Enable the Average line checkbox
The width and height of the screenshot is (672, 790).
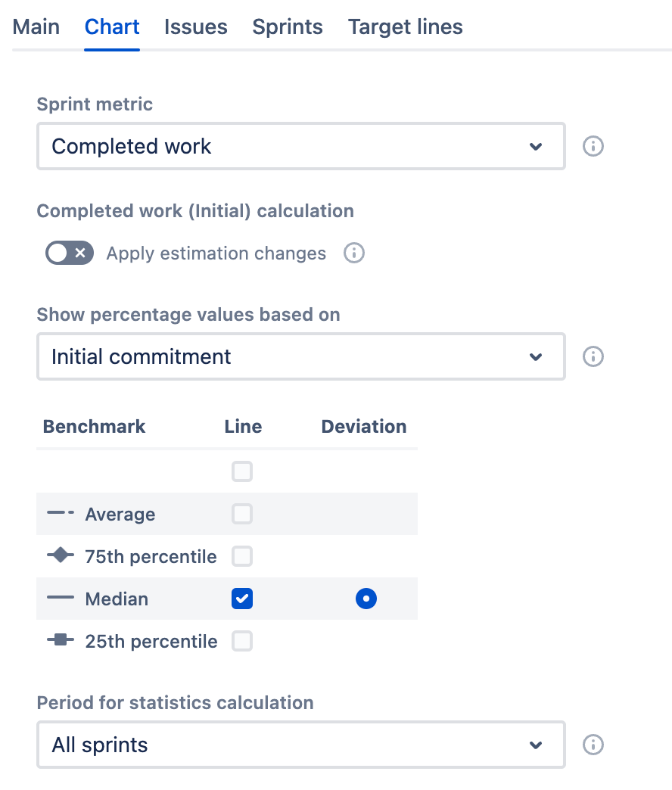click(x=242, y=514)
